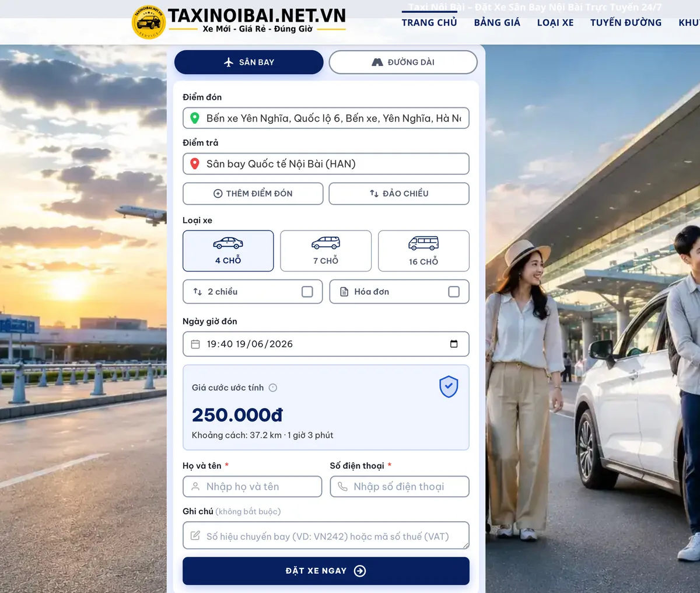Select the 4 CHỖ car type
Image resolution: width=700 pixels, height=593 pixels.
tap(228, 251)
